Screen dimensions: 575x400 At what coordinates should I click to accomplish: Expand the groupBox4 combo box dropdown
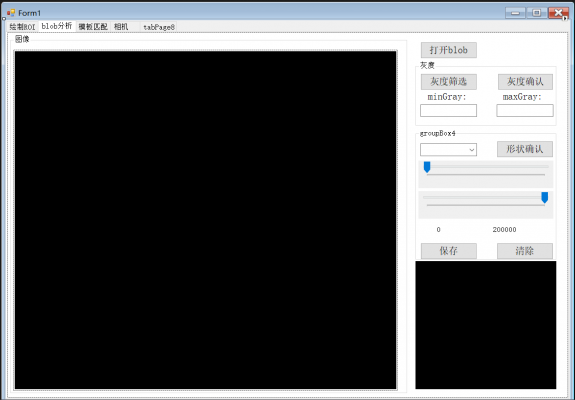(x=472, y=150)
